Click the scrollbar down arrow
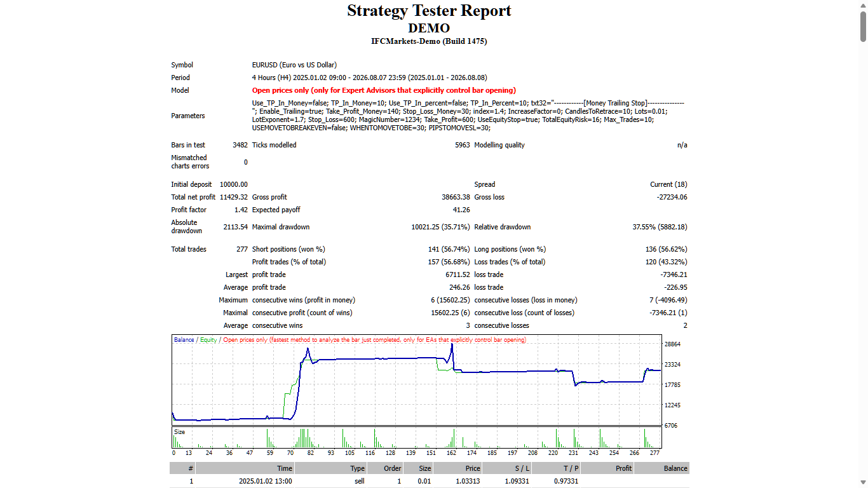The image size is (868, 488). [863, 483]
